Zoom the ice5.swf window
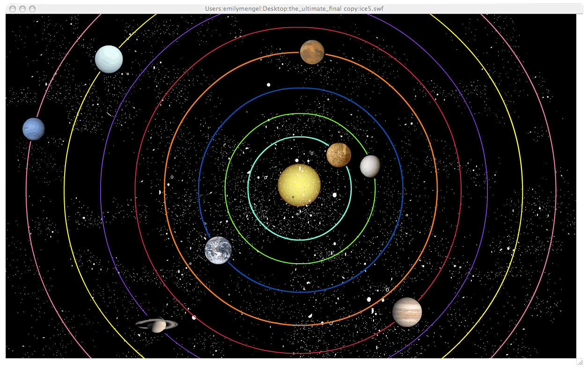Viewport: 588px width, 370px height. (x=32, y=8)
